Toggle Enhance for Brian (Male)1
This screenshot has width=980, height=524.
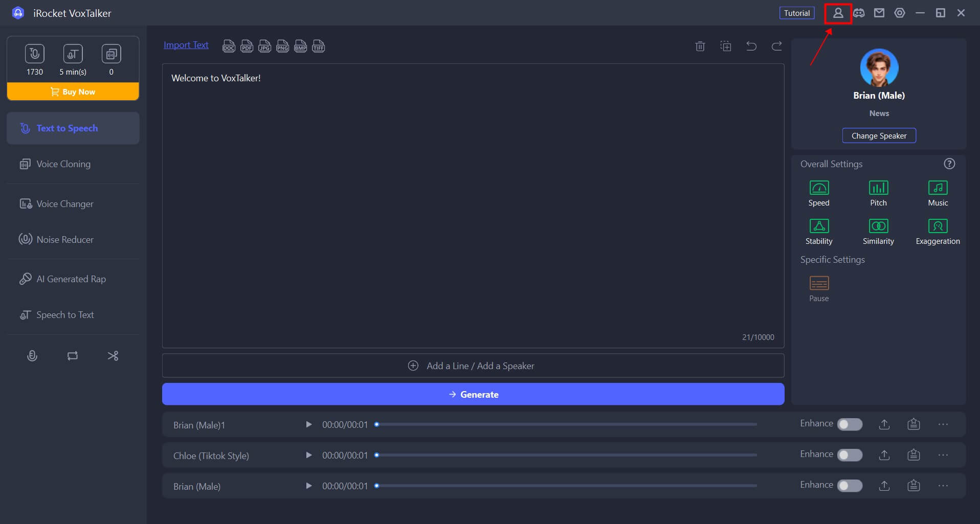850,424
